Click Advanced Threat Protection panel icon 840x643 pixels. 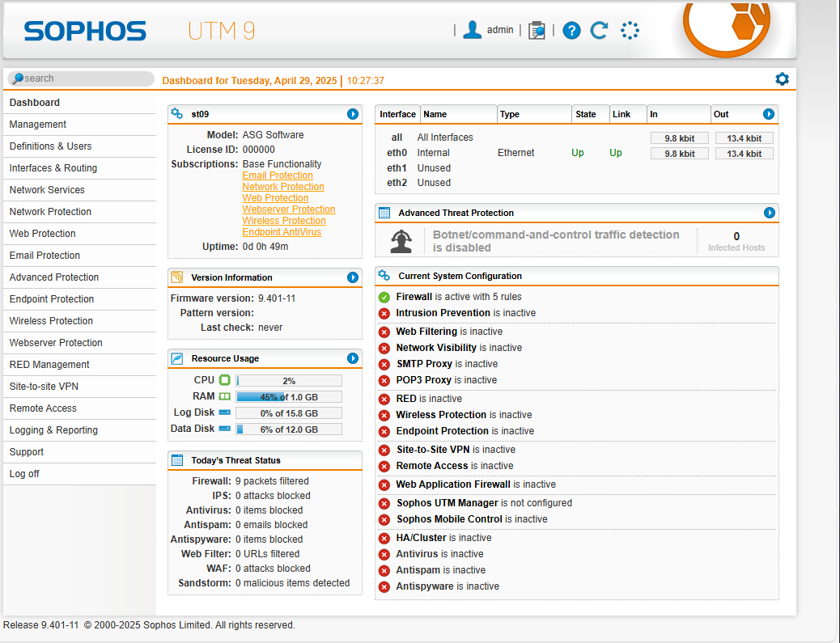point(384,213)
